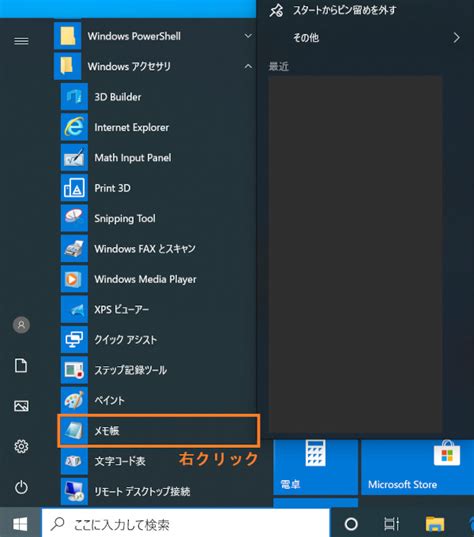Collapse Windows アクセサリ folder chevron
Image resolution: width=474 pixels, height=537 pixels.
coord(248,66)
